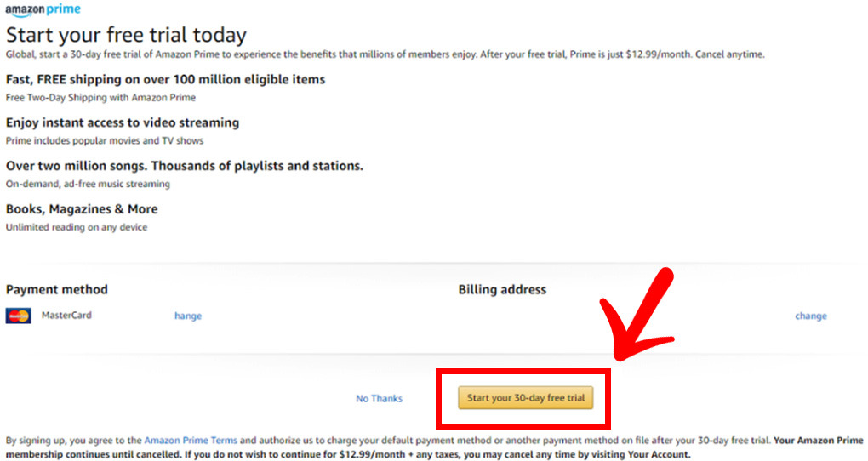Viewport: 868px width, 461px height.
Task: Click the Payment method section title
Action: 56,289
